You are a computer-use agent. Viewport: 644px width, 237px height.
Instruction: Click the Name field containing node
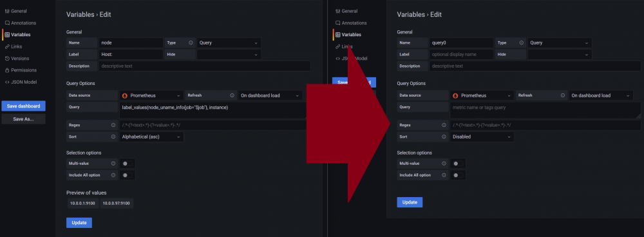pyautogui.click(x=131, y=43)
